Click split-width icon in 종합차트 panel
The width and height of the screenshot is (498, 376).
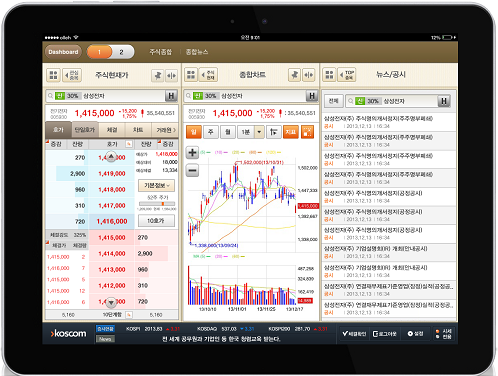pyautogui.click(x=308, y=75)
